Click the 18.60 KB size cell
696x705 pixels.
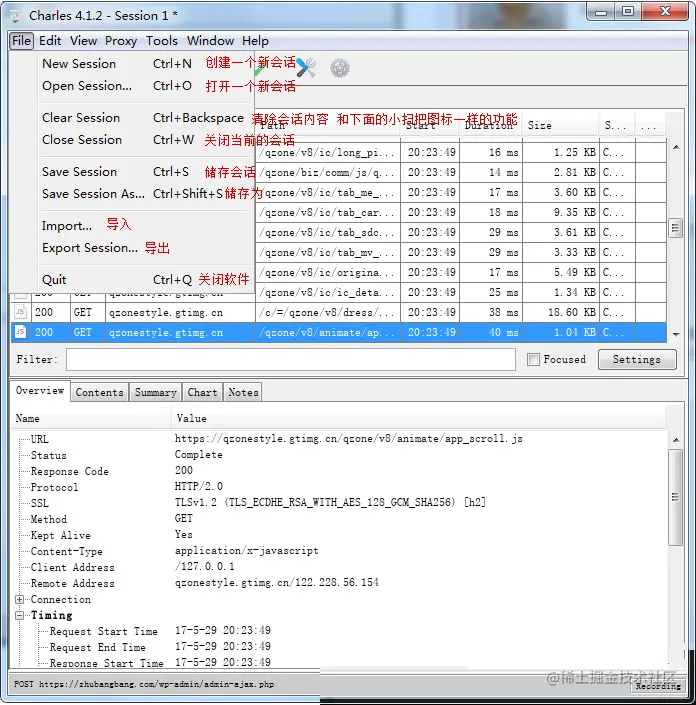pyautogui.click(x=560, y=312)
